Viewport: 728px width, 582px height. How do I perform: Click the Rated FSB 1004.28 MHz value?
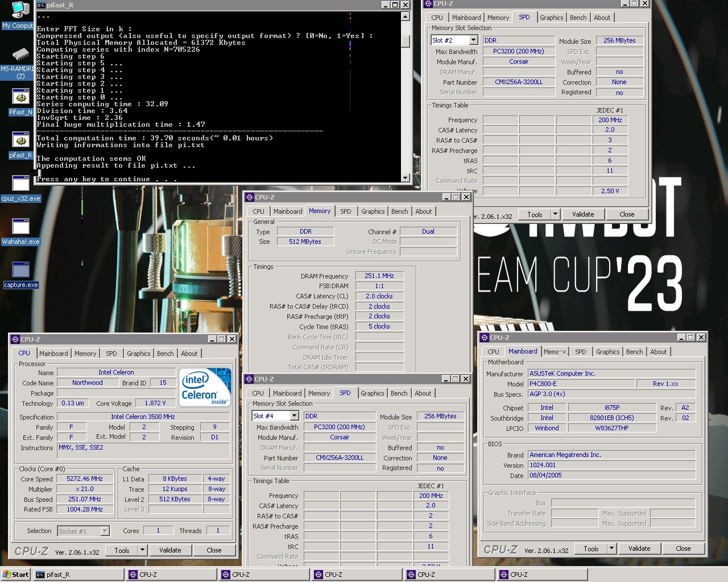(84, 509)
